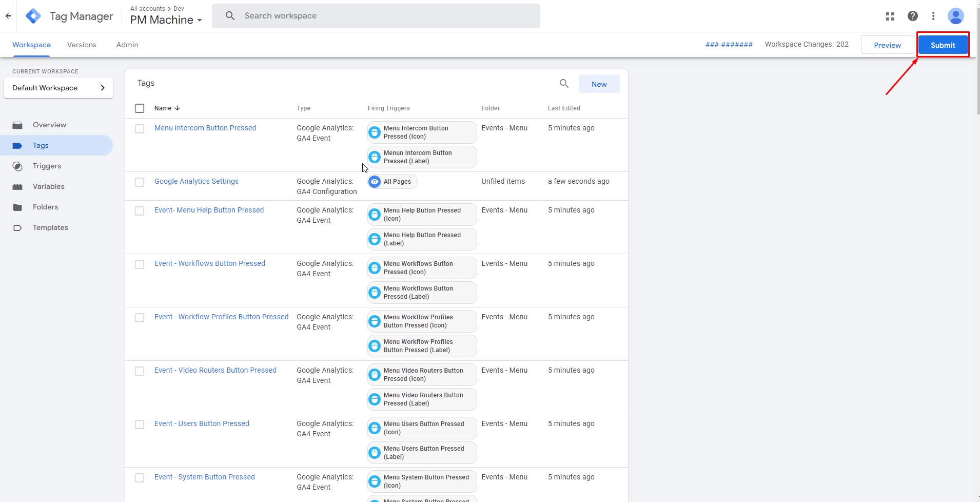The height and width of the screenshot is (502, 980).
Task: Switch to the Admin tab
Action: tap(127, 45)
